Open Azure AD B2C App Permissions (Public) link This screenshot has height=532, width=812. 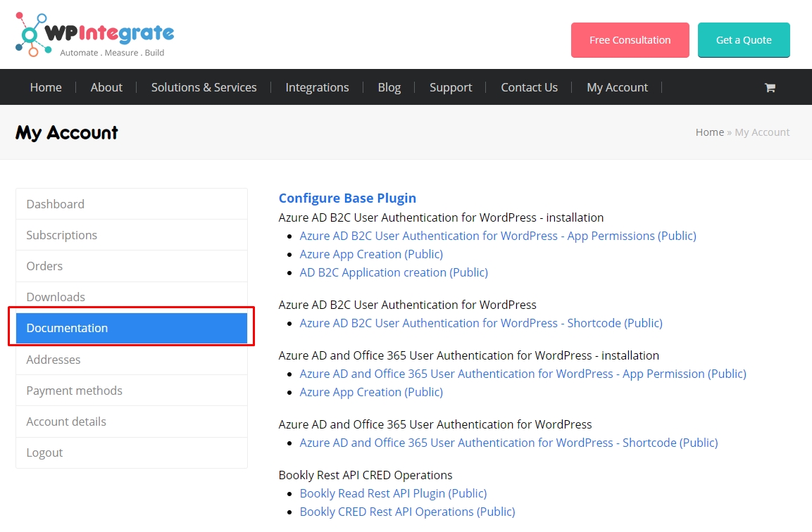click(498, 236)
